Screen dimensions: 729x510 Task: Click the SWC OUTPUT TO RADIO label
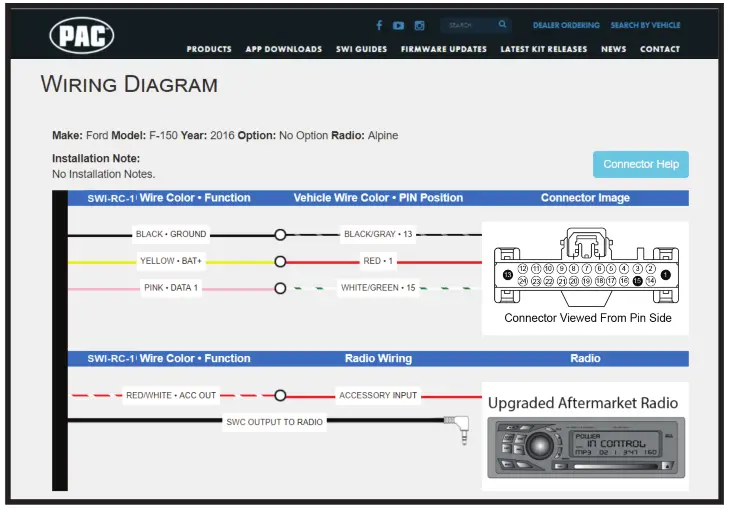point(274,422)
